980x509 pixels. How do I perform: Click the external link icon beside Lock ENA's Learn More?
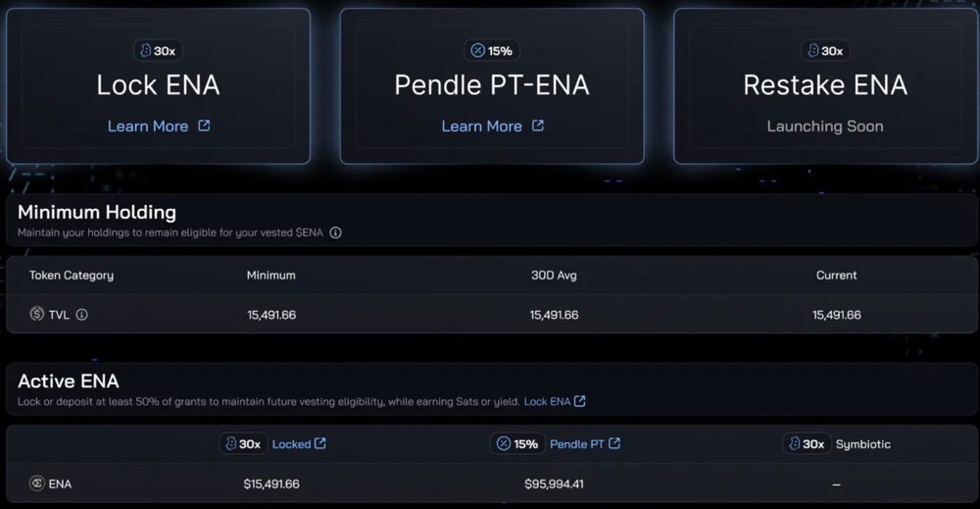click(204, 126)
